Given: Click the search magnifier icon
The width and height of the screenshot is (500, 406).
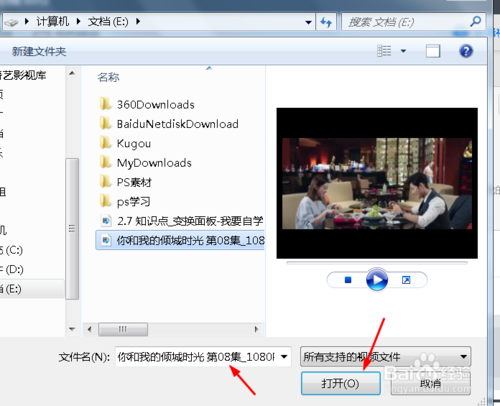Looking at the screenshot, I should pos(476,22).
